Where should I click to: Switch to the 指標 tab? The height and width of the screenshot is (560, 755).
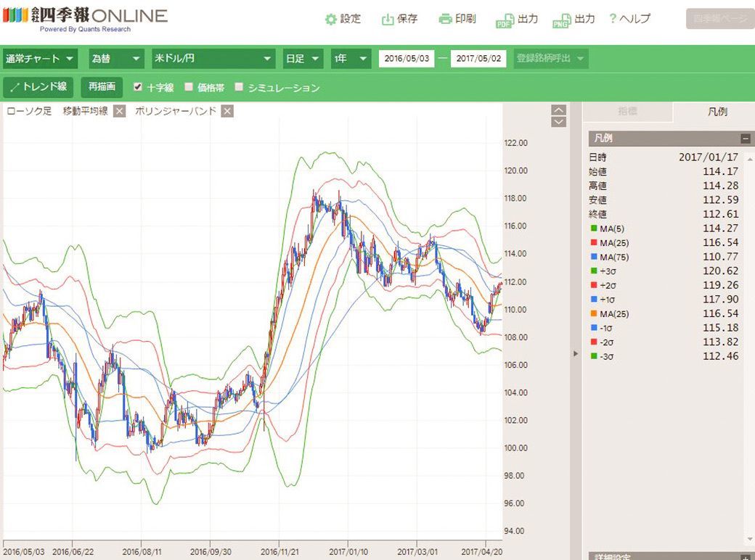pos(627,112)
